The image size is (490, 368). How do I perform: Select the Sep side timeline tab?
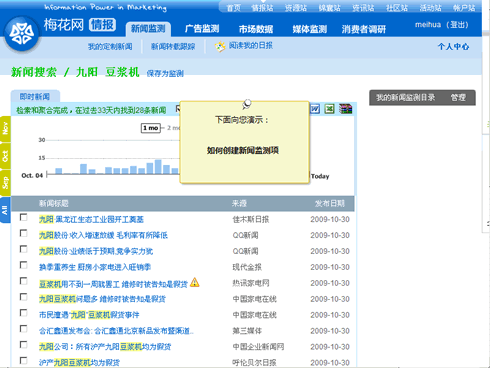5,183
